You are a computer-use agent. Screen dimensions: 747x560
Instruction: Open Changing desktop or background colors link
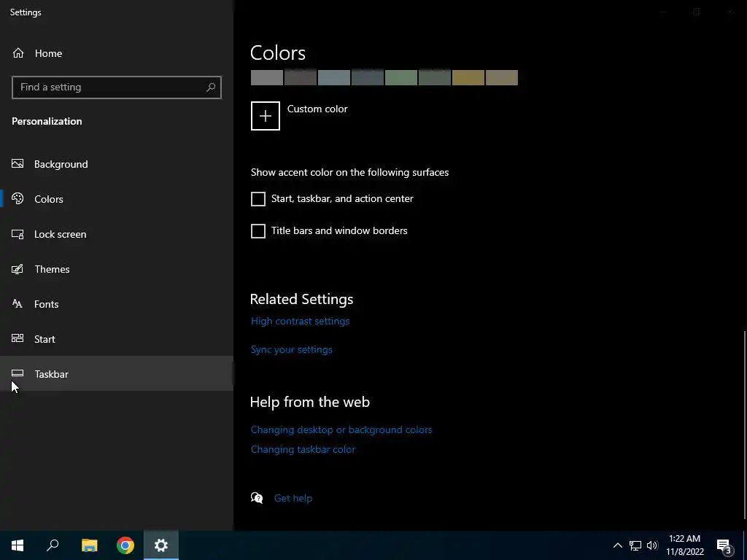pyautogui.click(x=341, y=429)
